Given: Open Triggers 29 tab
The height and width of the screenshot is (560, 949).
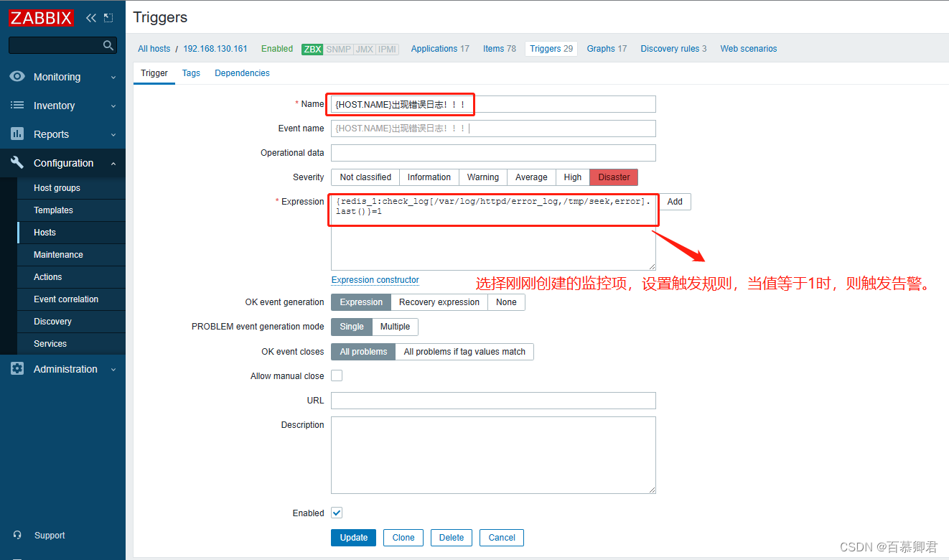Looking at the screenshot, I should 551,49.
